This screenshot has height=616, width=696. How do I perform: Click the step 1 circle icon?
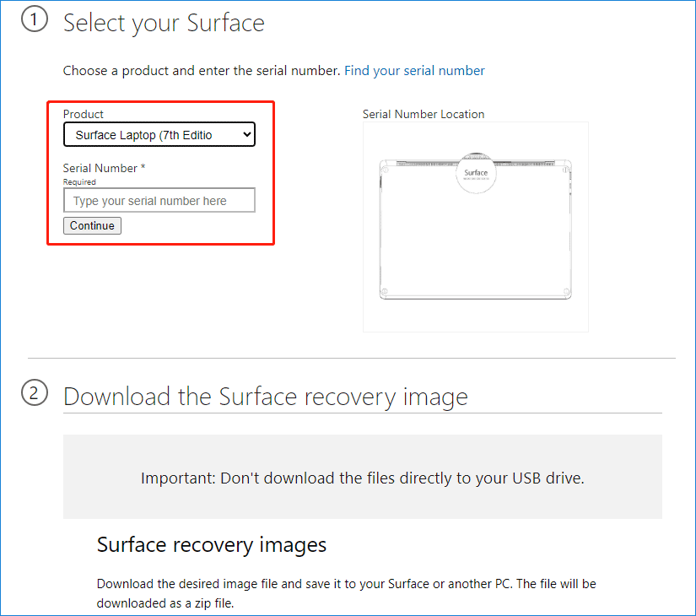(x=35, y=19)
